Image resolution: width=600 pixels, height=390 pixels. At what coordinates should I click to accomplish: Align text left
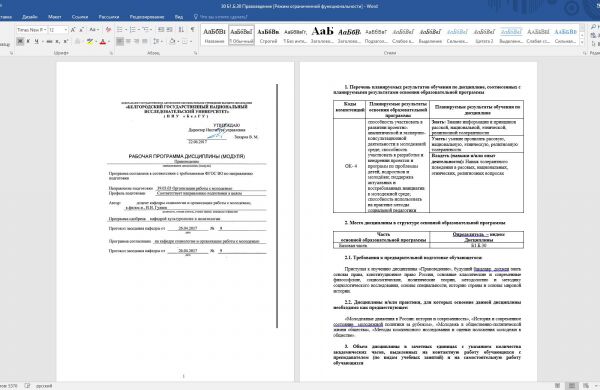[120, 41]
